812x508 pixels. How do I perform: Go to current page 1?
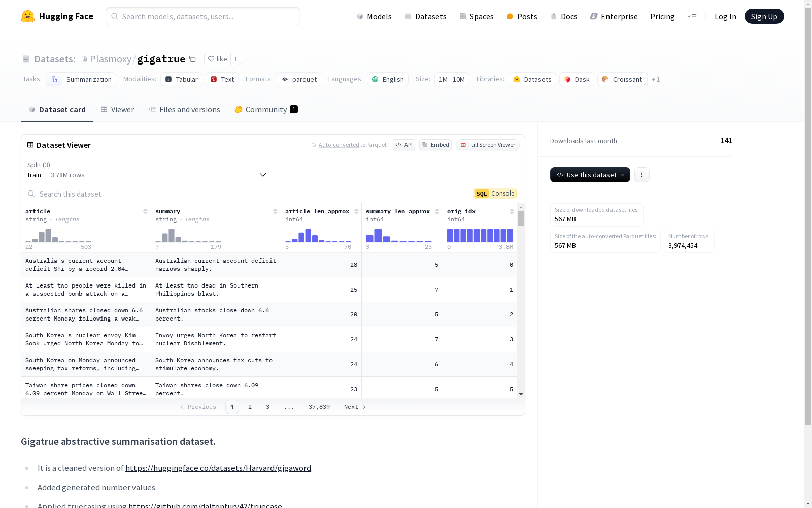(232, 407)
